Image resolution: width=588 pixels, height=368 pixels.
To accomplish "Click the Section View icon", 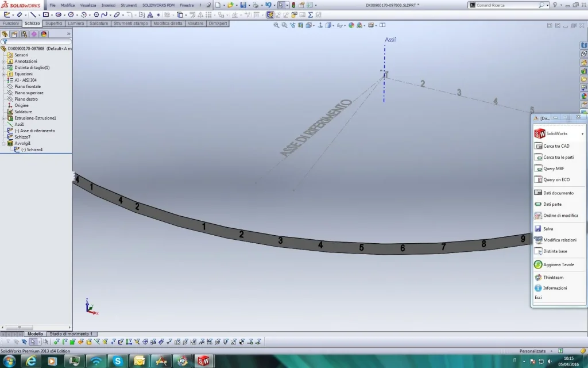I will coord(301,25).
